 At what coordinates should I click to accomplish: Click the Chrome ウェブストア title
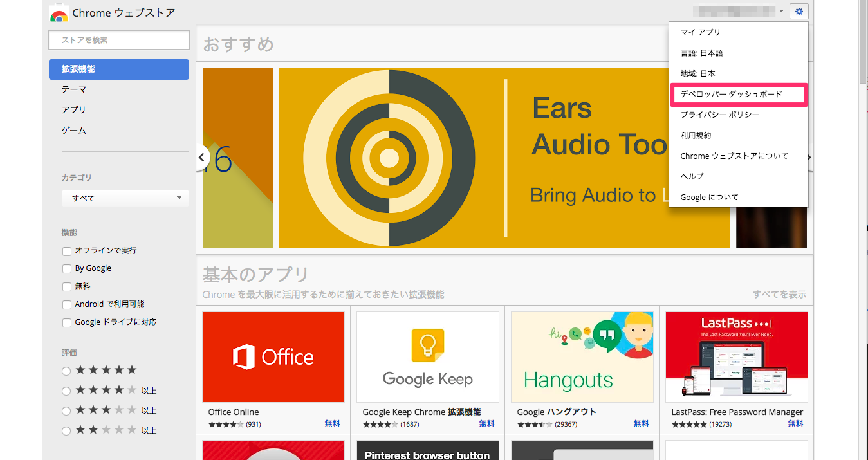pyautogui.click(x=124, y=14)
